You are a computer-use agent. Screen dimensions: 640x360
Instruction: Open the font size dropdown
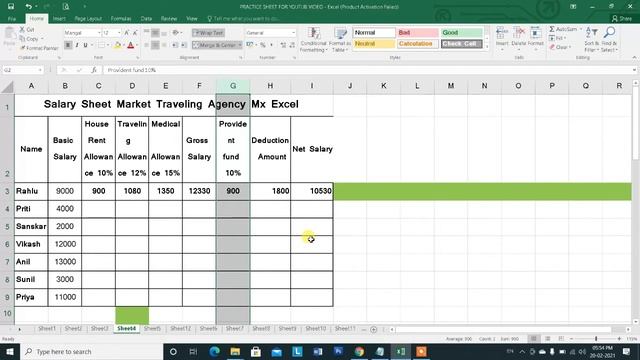tap(119, 33)
